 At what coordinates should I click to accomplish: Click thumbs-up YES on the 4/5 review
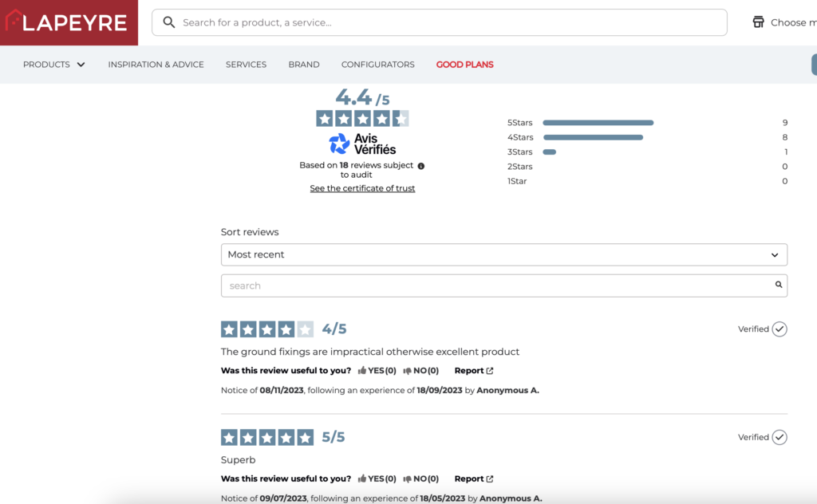pos(377,371)
